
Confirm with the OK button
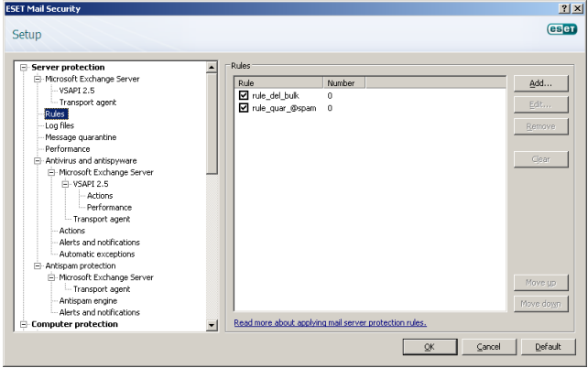tap(430, 347)
